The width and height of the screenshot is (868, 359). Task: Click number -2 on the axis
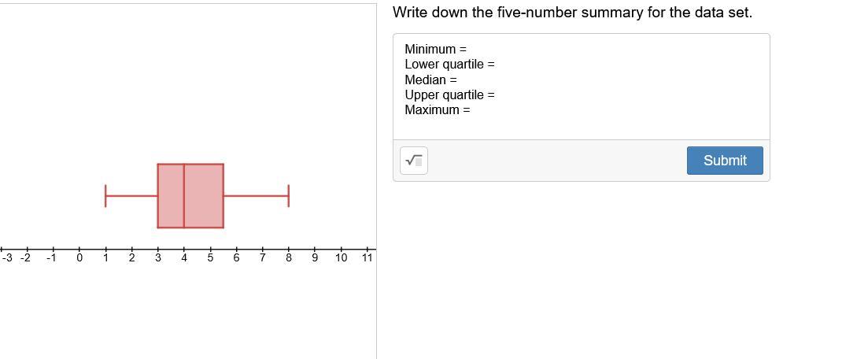(x=25, y=257)
